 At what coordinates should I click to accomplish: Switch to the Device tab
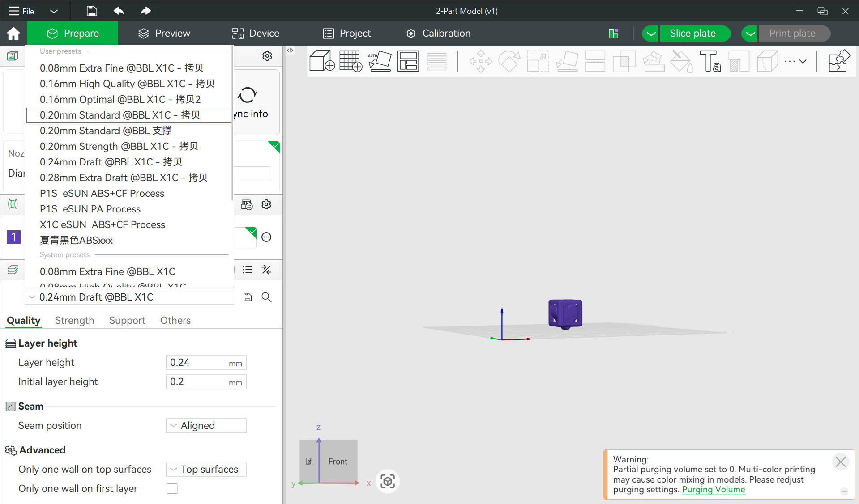pyautogui.click(x=255, y=34)
